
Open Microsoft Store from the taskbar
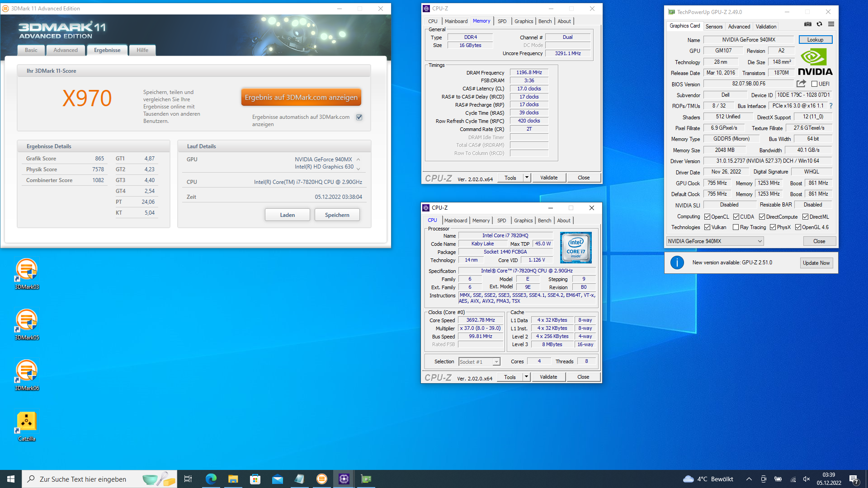[x=255, y=479]
